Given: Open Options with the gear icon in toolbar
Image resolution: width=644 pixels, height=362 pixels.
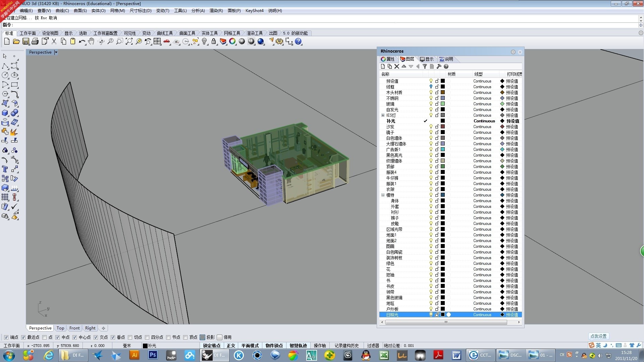Looking at the screenshot, I should click(279, 41).
